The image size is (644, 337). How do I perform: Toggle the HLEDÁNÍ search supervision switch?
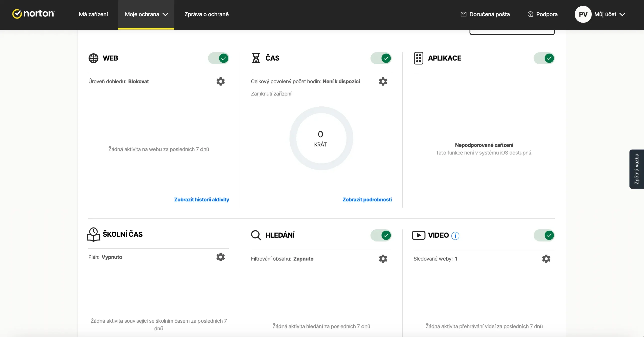pyautogui.click(x=381, y=235)
